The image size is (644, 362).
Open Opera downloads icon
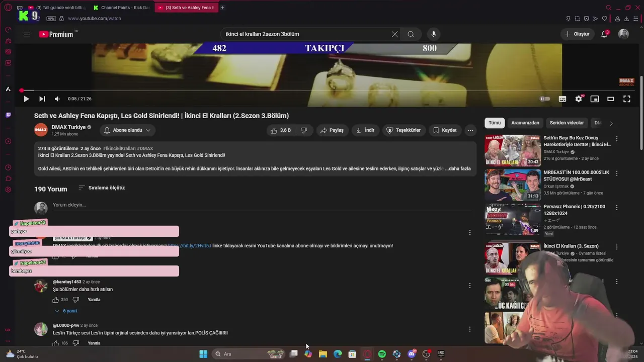627,19
